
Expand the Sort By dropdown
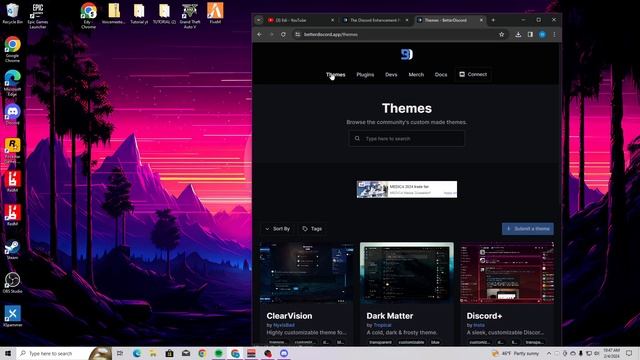click(x=278, y=229)
